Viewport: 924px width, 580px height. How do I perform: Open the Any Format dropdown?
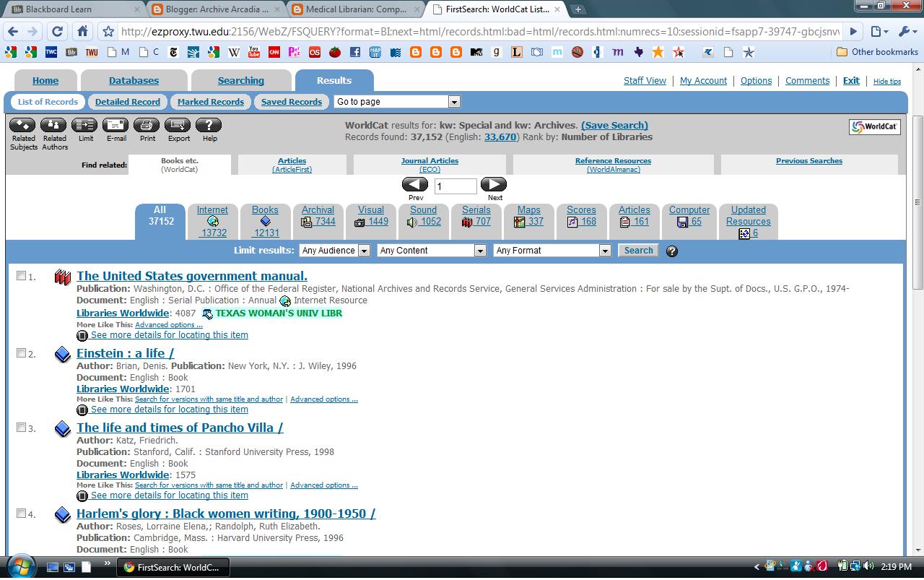tap(552, 251)
